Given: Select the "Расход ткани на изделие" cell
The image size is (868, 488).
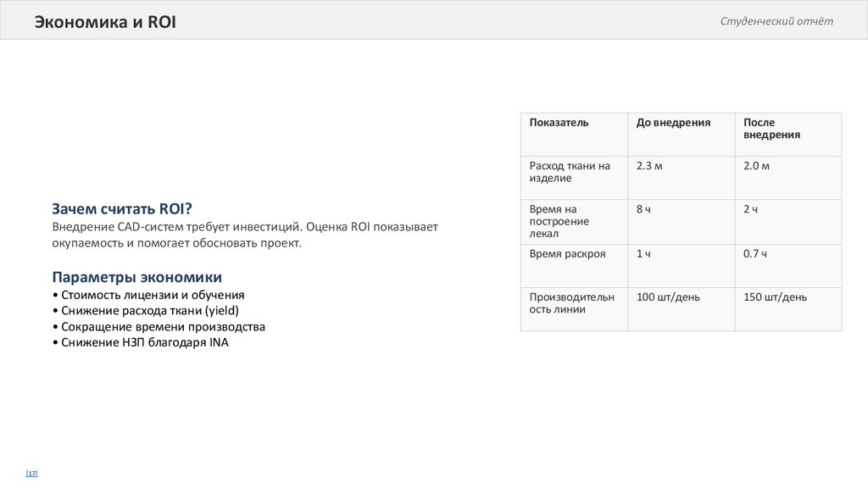Looking at the screenshot, I should pos(570,172).
